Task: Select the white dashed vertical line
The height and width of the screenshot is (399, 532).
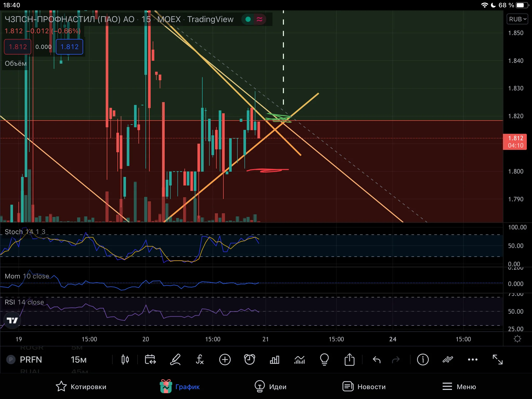Action: 283,57
